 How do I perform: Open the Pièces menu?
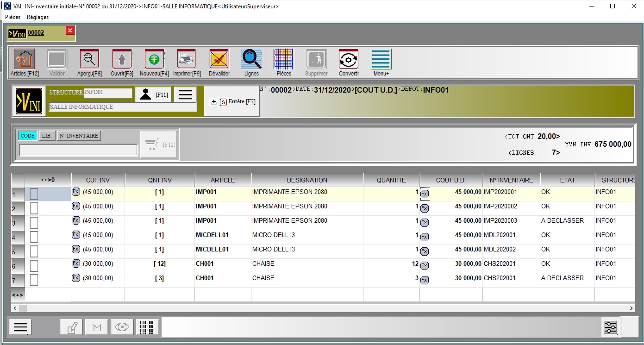(x=13, y=17)
